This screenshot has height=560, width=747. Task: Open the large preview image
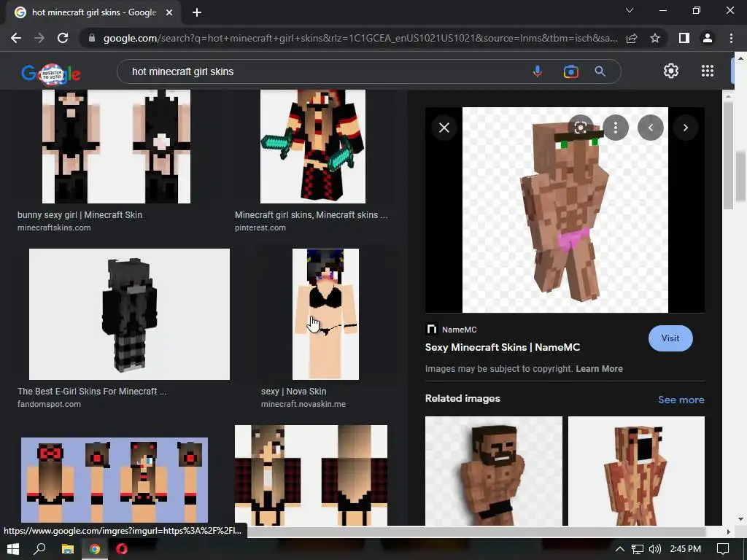565,210
